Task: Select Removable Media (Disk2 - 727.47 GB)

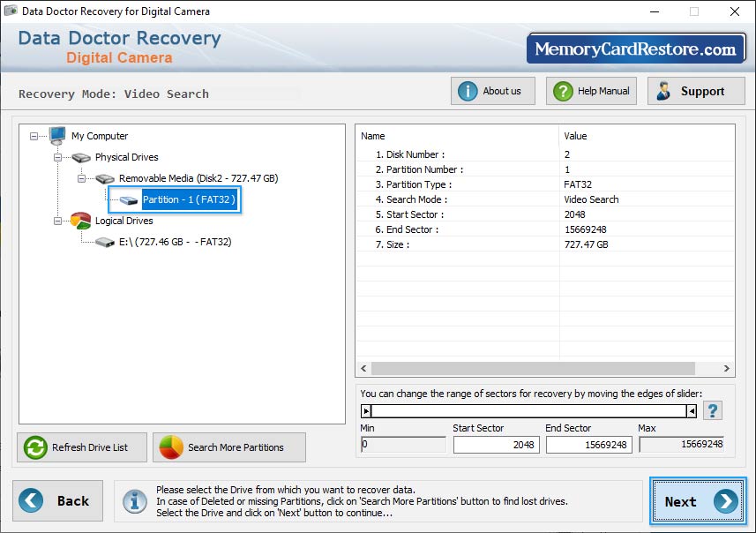Action: coord(198,178)
